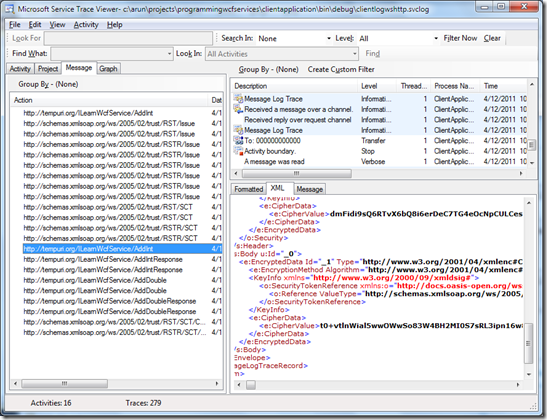The image size is (547, 420).
Task: Click the trace list scroll up arrow
Action: point(532,84)
